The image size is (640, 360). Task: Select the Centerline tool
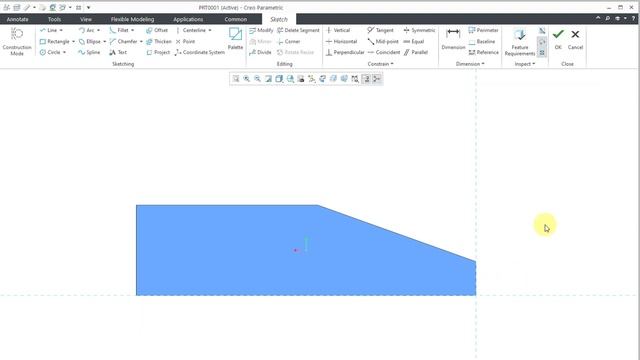tap(191, 30)
